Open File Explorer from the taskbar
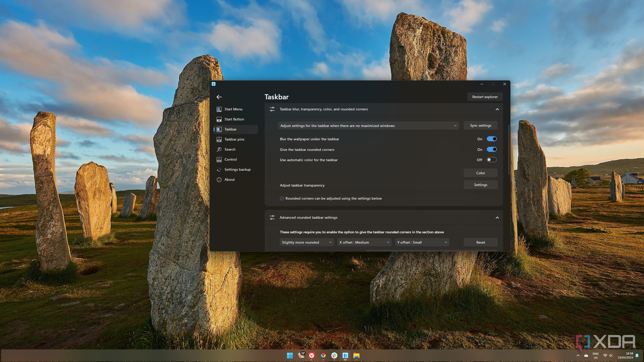This screenshot has width=644, height=362. pyautogui.click(x=356, y=355)
